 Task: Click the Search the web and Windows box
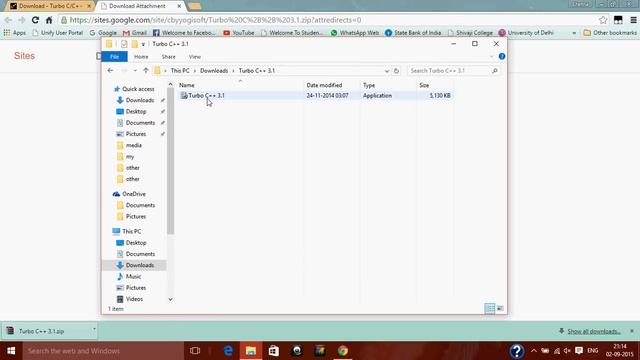pyautogui.click(x=103, y=351)
